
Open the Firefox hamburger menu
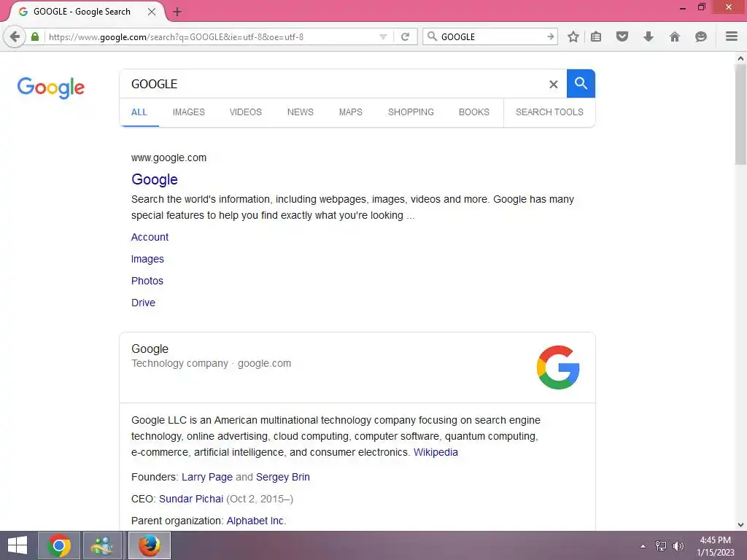[732, 36]
